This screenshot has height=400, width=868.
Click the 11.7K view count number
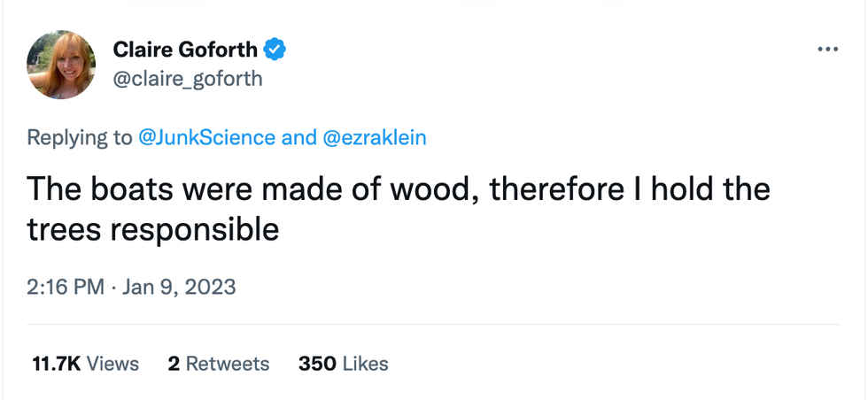(x=58, y=364)
